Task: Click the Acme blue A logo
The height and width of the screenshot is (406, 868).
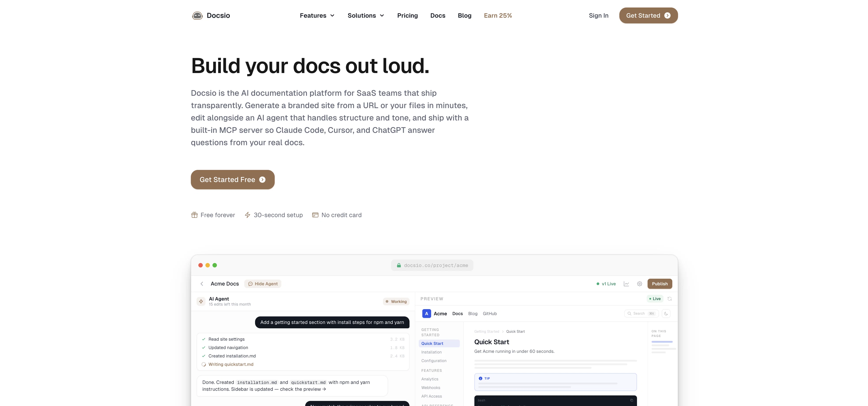Action: (426, 314)
